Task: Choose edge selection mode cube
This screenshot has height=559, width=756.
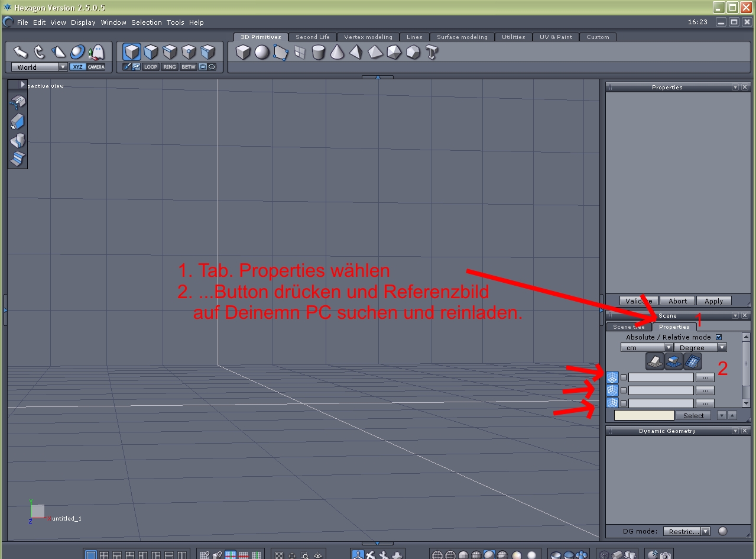Action: (170, 52)
